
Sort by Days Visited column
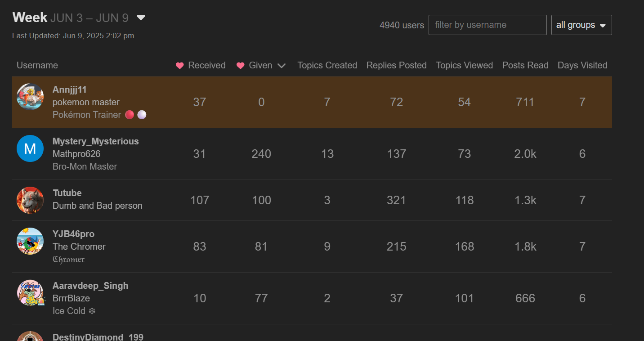pyautogui.click(x=582, y=65)
